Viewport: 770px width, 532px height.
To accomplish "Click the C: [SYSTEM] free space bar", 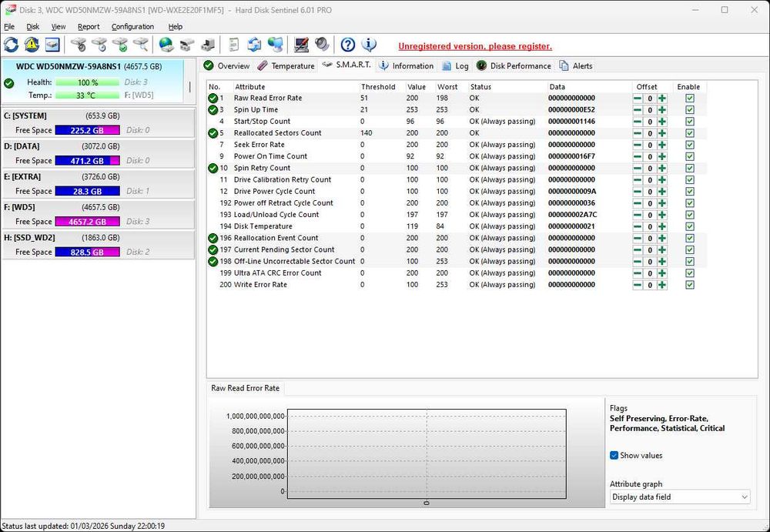I will click(88, 130).
